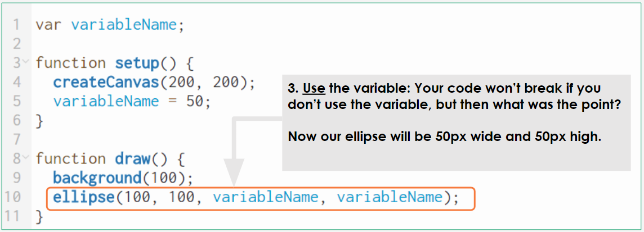
Task: Click the arrow head pointing to line 10
Action: [233, 172]
